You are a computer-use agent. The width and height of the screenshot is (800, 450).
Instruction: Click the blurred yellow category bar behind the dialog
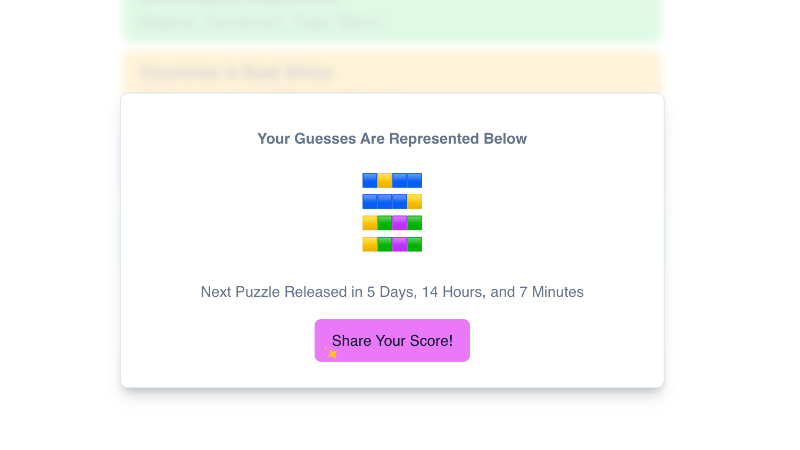pos(392,72)
